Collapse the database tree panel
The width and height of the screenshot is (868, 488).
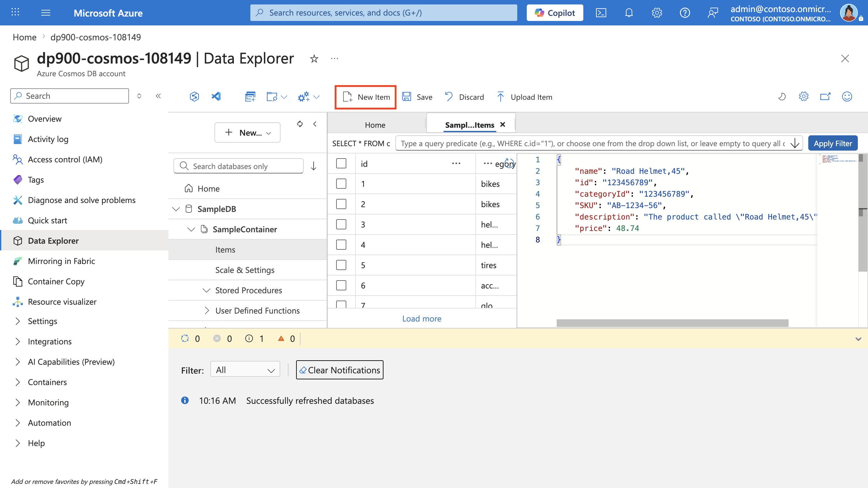point(315,124)
